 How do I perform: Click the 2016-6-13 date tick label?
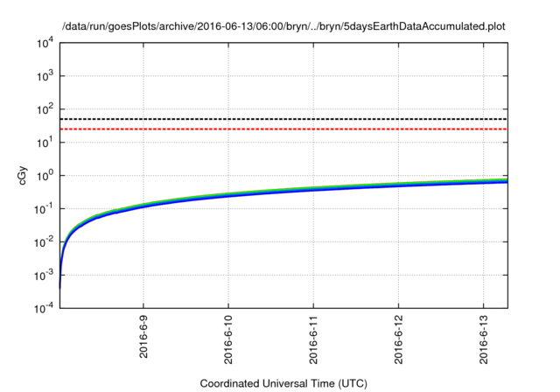[x=483, y=339]
